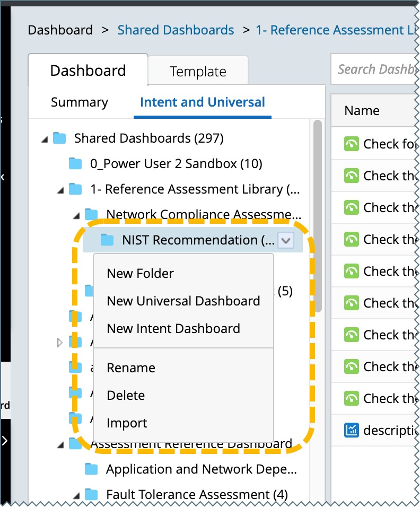The image size is (420, 507).
Task: Select New Intent Dashboard menu entry
Action: coord(173,329)
